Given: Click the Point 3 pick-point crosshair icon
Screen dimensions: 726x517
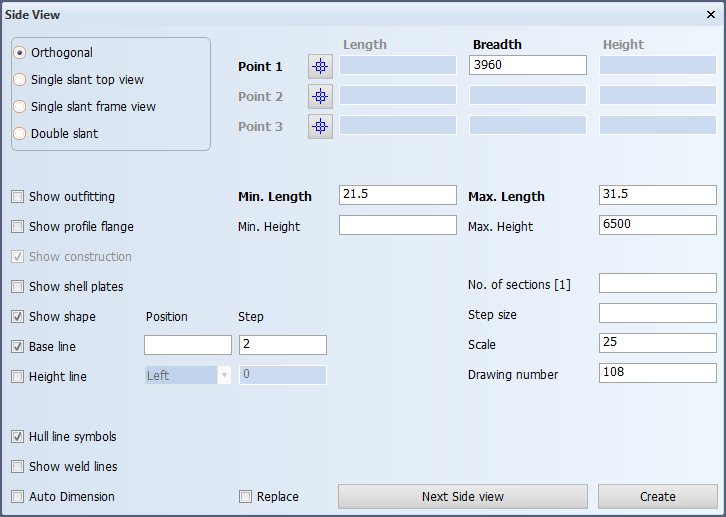Looking at the screenshot, I should pyautogui.click(x=320, y=126).
